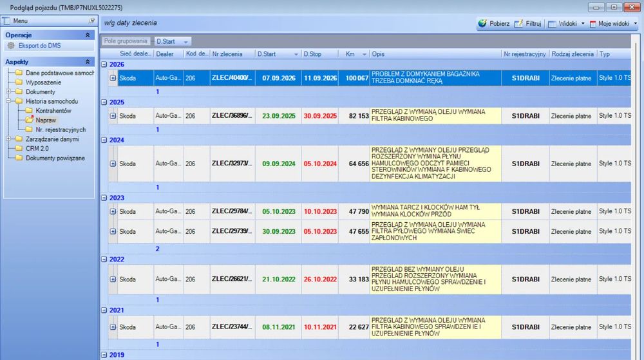Image resolution: width=644 pixels, height=360 pixels.
Task: Expand the Zarządzanie danymi tree node
Action: point(8,138)
